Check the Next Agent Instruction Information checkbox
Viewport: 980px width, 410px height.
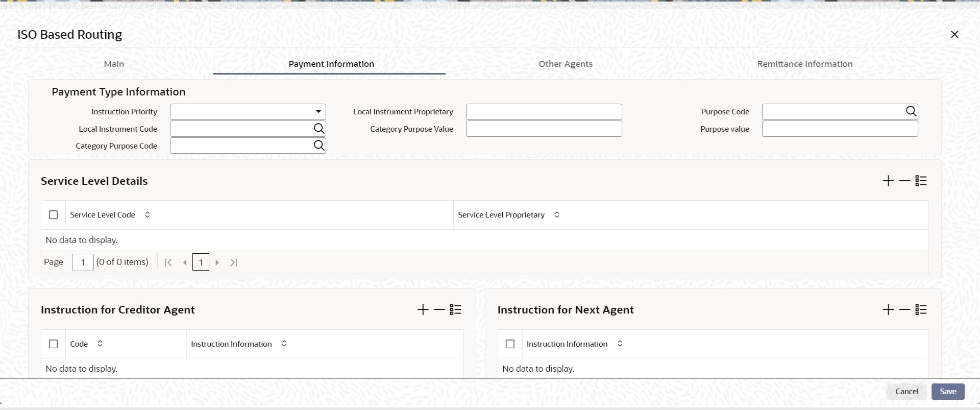tap(510, 344)
